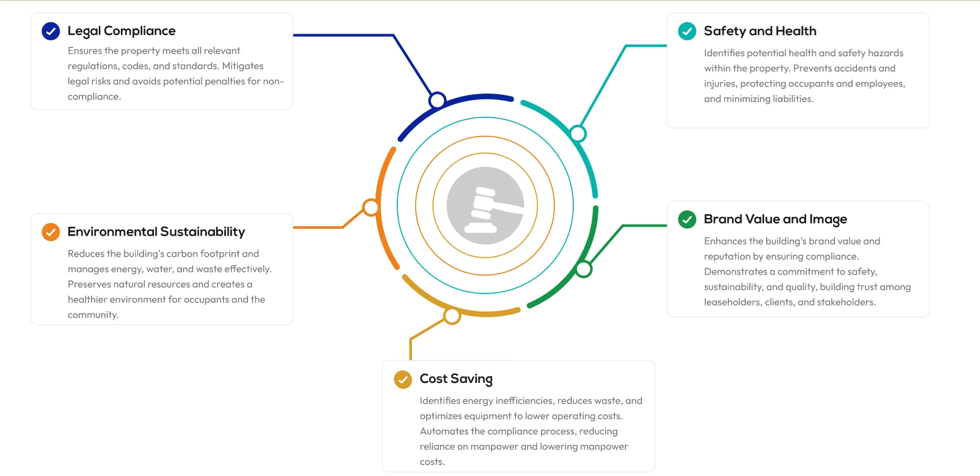Viewport: 980px width, 476px height.
Task: Click the gray gavel icon in center
Action: [x=485, y=206]
